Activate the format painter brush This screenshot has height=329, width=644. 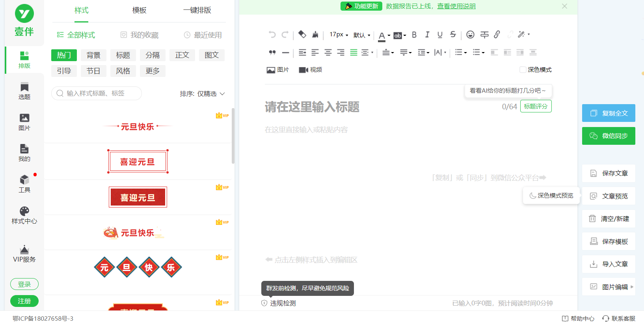[x=315, y=35]
